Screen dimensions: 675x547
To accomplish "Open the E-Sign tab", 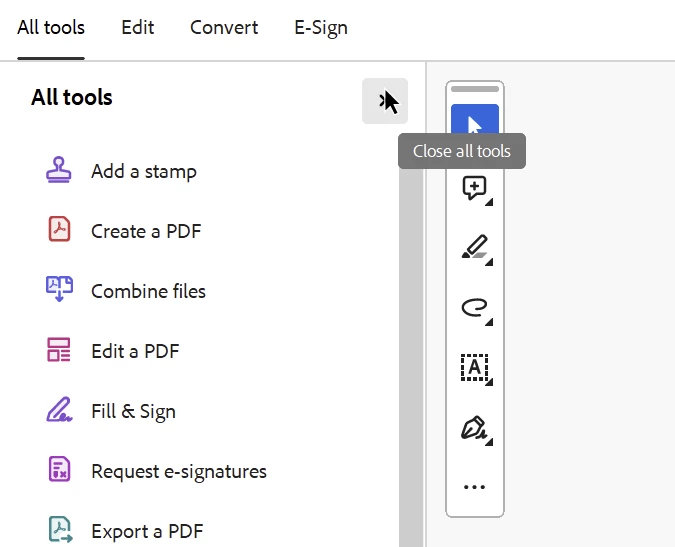I will (x=321, y=28).
